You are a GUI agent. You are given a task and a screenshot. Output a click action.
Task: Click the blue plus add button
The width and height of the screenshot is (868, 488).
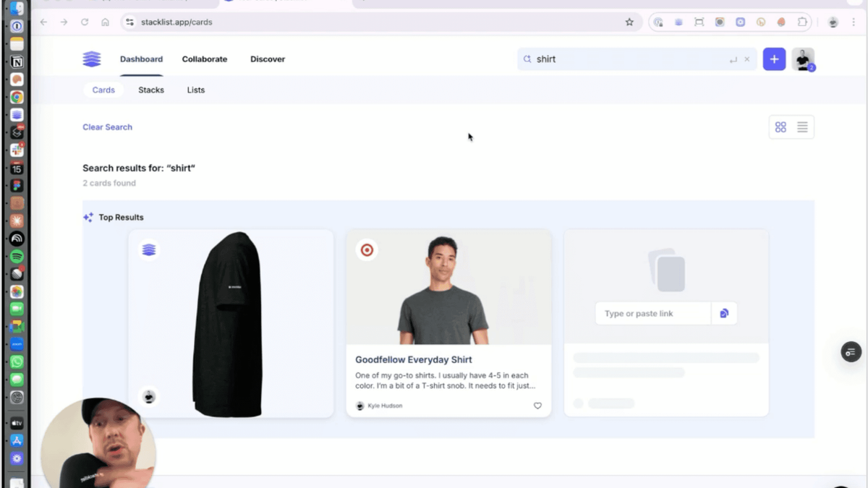click(x=774, y=59)
